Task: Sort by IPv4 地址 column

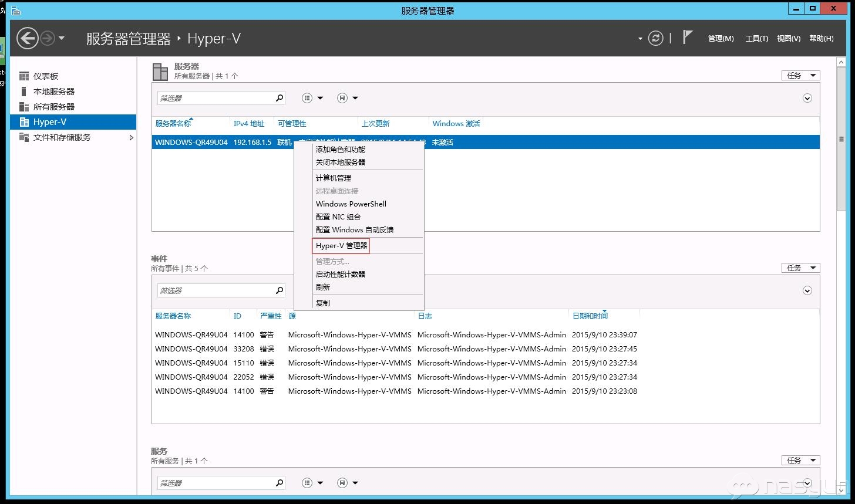Action: [249, 124]
